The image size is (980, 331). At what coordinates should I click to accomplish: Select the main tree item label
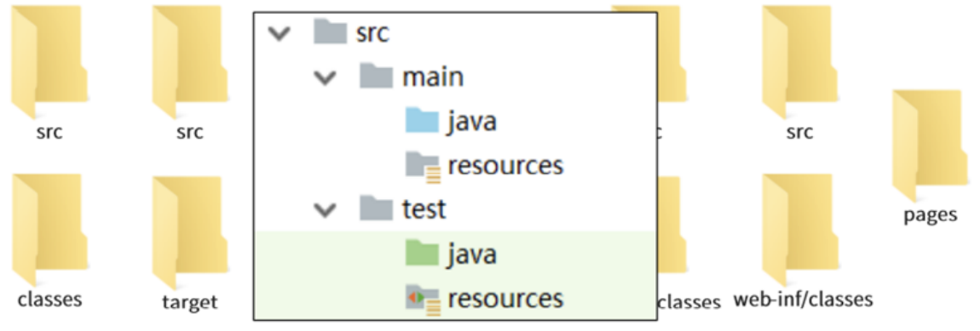433,77
